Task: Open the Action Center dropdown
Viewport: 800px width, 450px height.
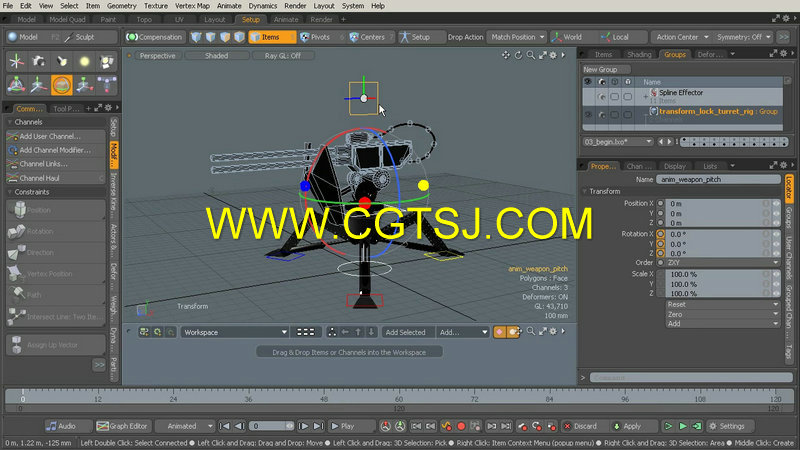Action: click(682, 37)
